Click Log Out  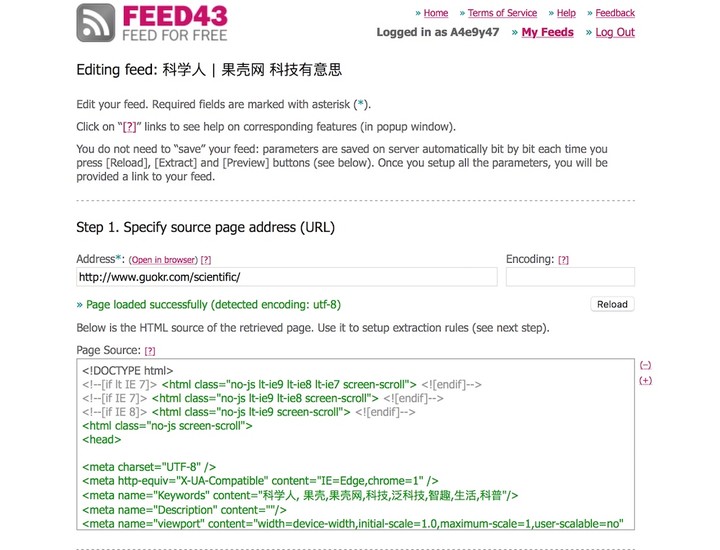click(615, 32)
